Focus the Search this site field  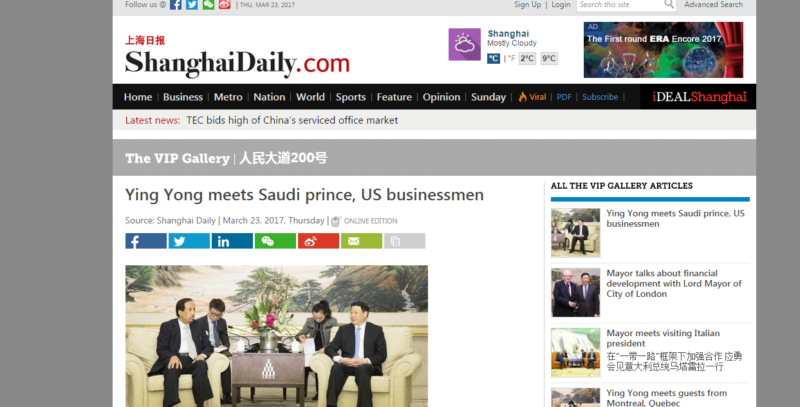(620, 5)
